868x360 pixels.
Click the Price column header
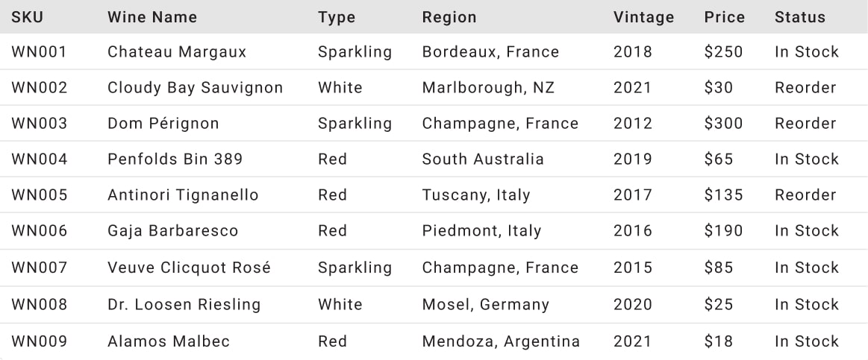tap(725, 17)
